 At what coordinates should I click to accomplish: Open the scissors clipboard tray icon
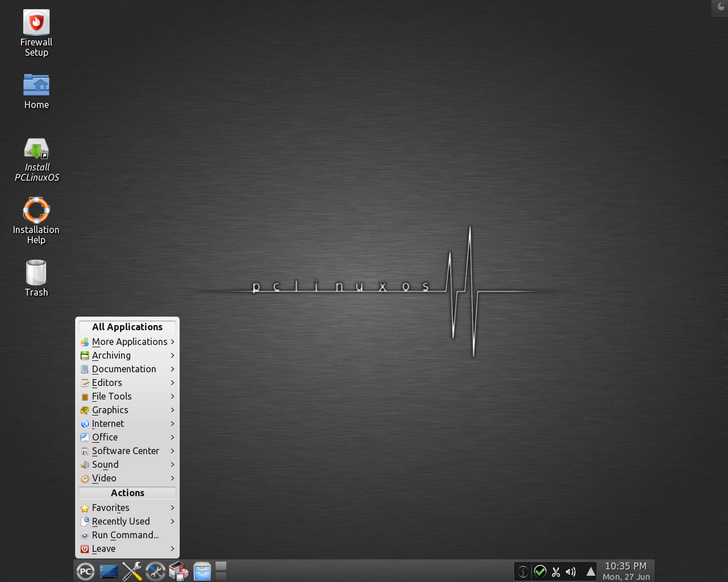[x=556, y=572]
